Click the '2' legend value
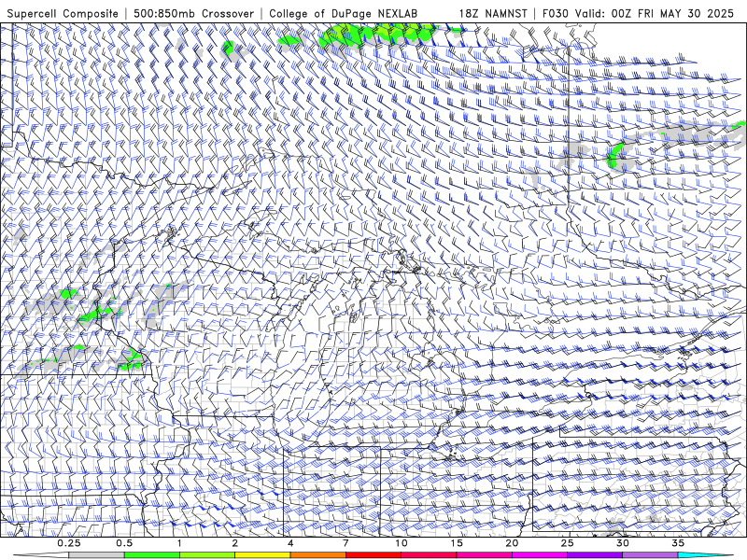Screen dimensions: 747x560 pos(235,543)
